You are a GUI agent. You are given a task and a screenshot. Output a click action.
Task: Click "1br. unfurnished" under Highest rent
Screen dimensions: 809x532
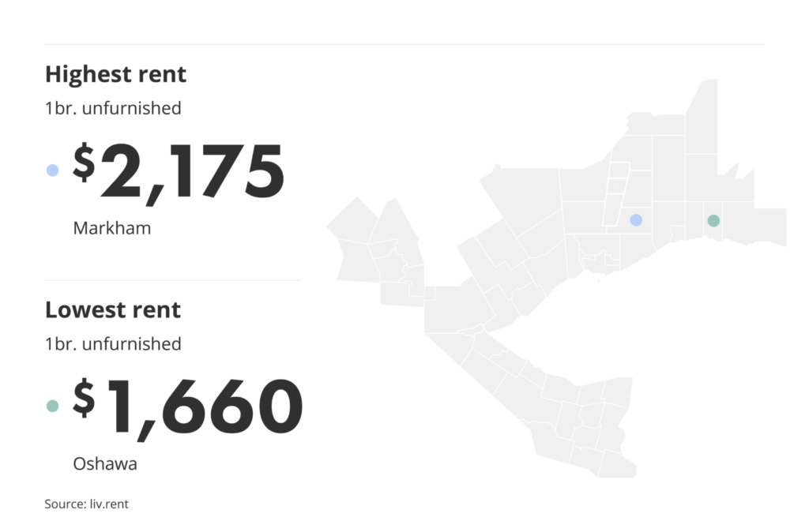tap(113, 108)
